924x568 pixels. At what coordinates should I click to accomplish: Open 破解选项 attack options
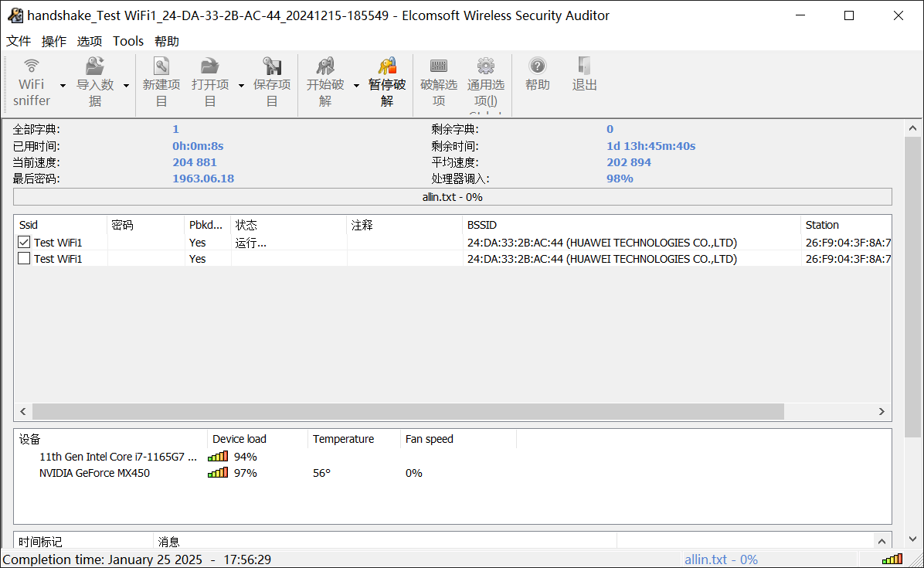pyautogui.click(x=439, y=77)
